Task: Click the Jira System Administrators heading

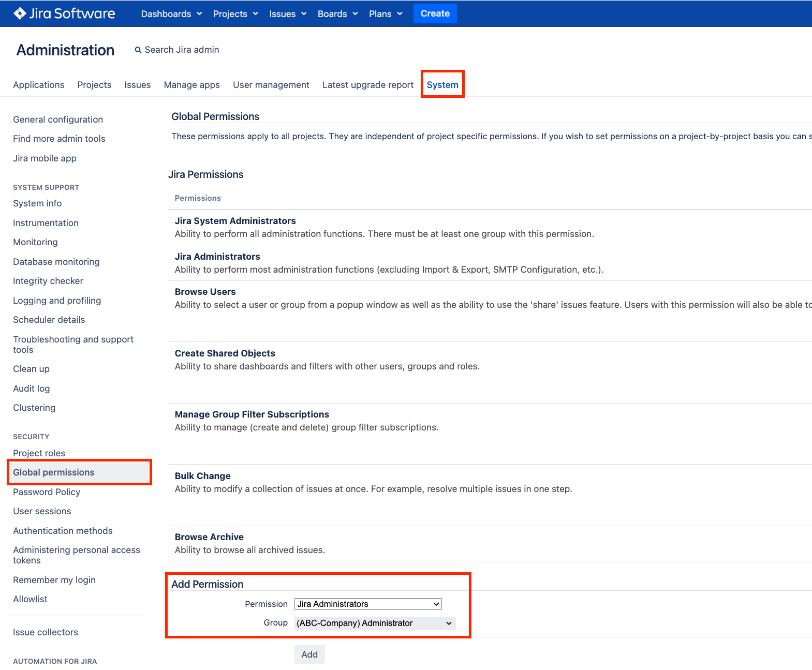Action: (235, 221)
